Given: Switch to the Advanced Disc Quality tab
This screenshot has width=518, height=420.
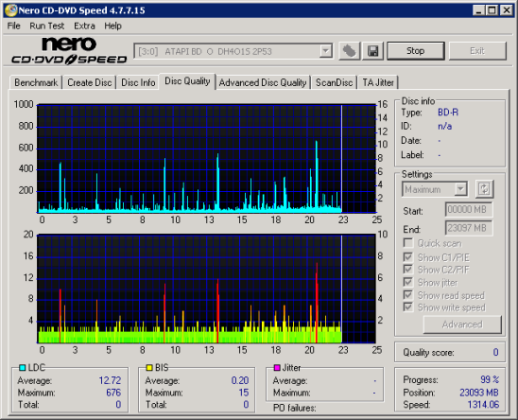Looking at the screenshot, I should click(263, 82).
